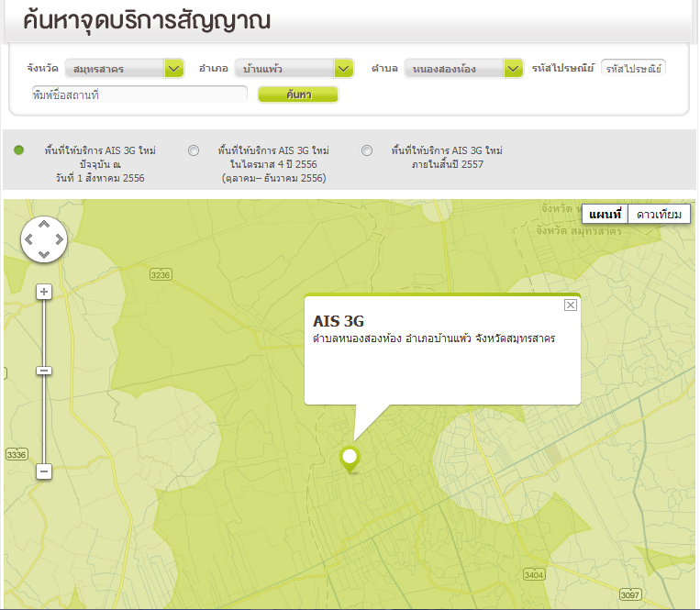This screenshot has height=610, width=700.
Task: Select radio for coverage in ไตรมาส 4 ปี 2556
Action: tap(194, 150)
